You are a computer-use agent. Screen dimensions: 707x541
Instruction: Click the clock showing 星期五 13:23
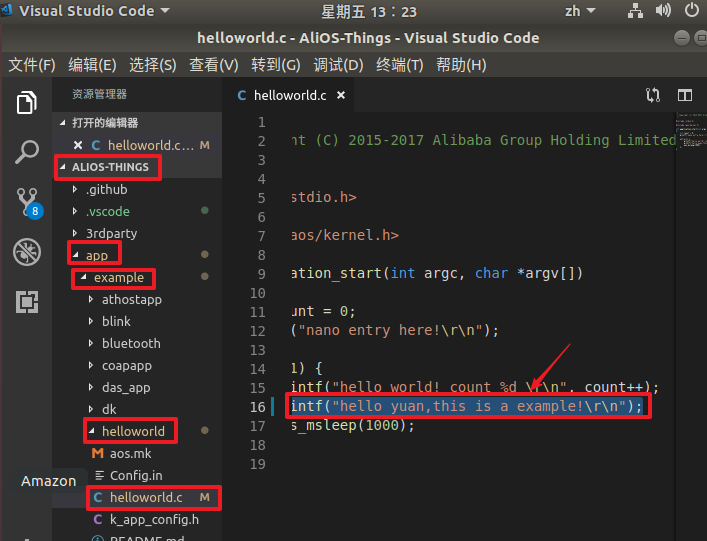click(368, 11)
